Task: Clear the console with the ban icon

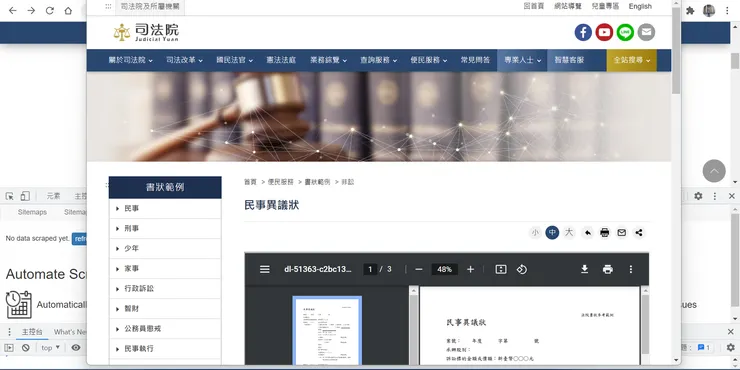Action: click(25, 348)
